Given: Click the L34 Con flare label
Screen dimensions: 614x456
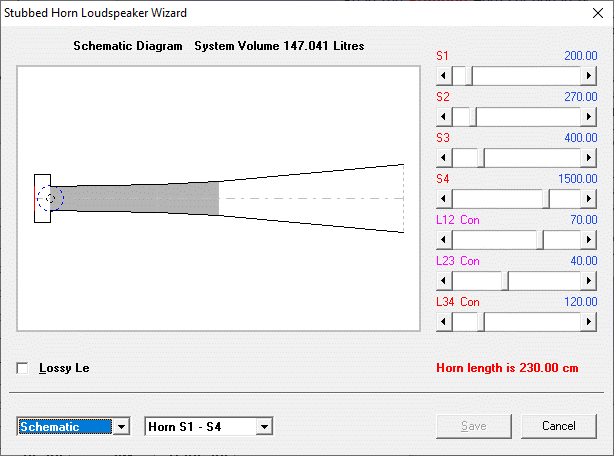Looking at the screenshot, I should click(x=458, y=302).
